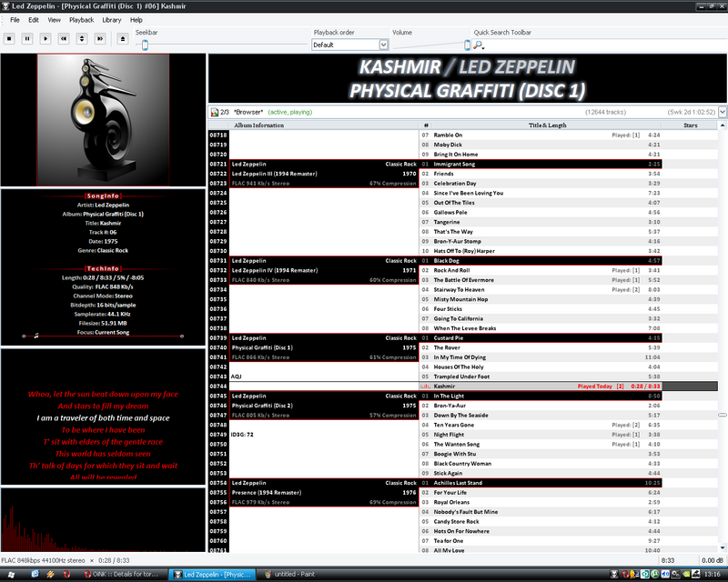Viewport: 728px width, 582px height.
Task: Click the Seekbar slider handle
Action: (145, 45)
